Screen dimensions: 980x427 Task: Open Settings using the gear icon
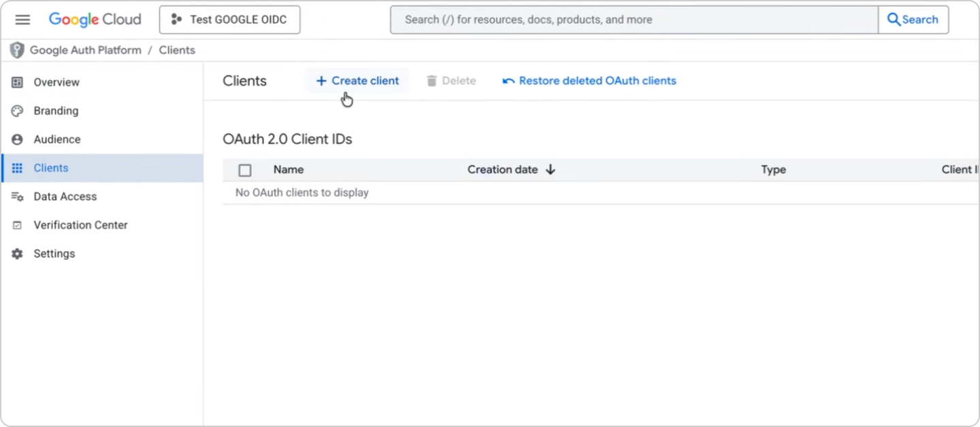[17, 254]
